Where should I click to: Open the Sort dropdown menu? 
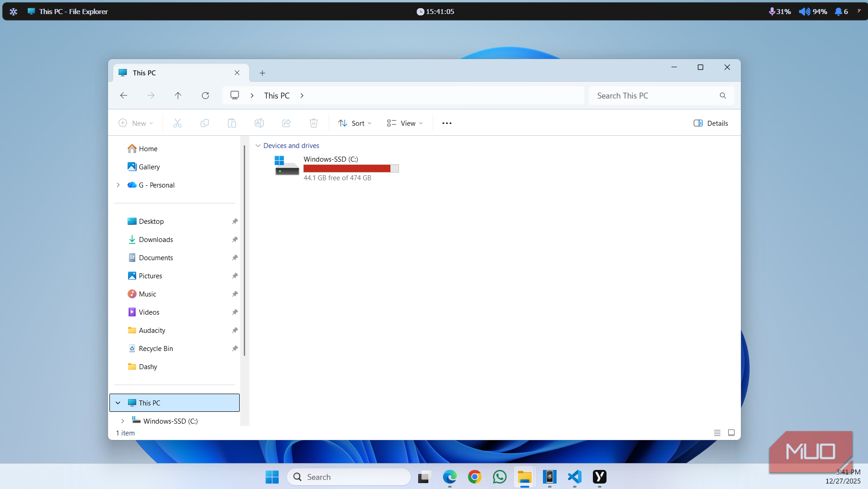(x=355, y=123)
